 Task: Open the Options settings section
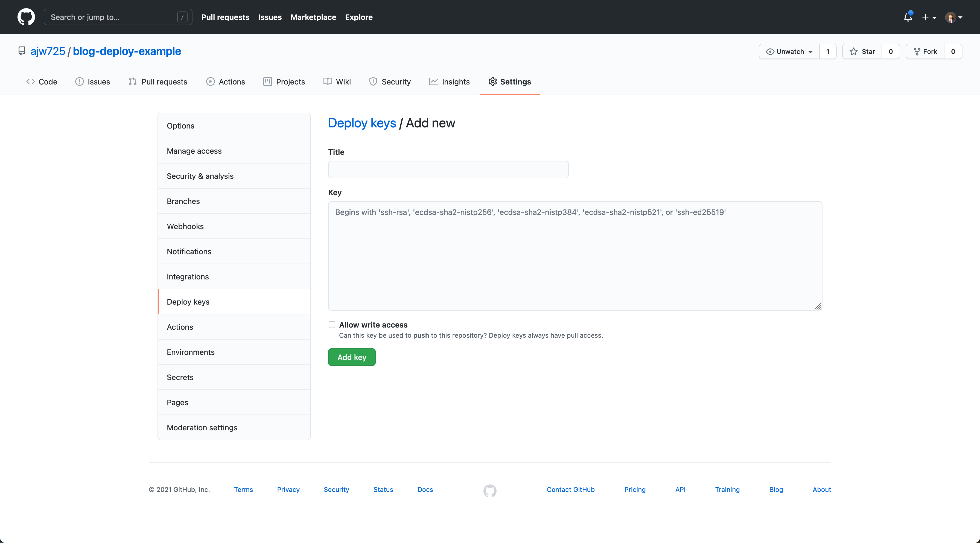pos(180,126)
